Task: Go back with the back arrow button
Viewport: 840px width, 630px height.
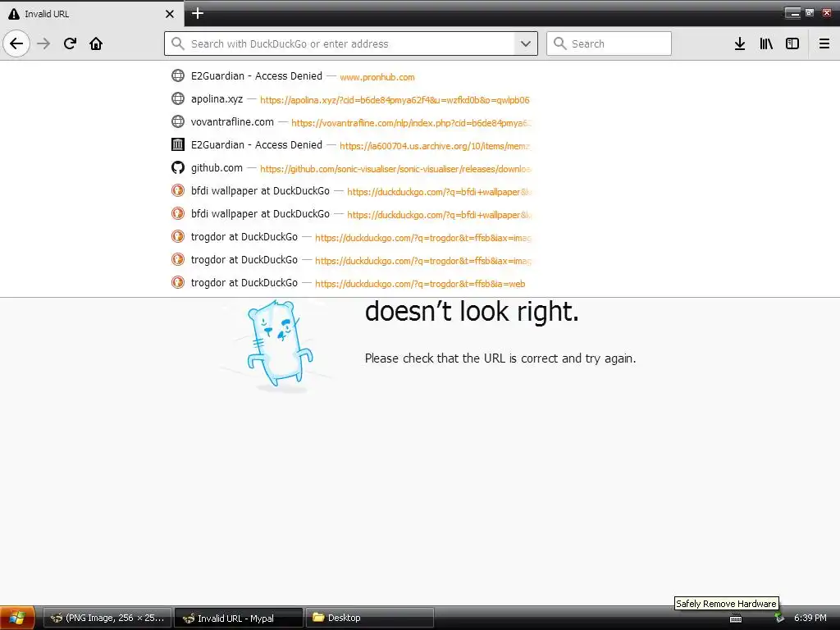Action: coord(16,43)
